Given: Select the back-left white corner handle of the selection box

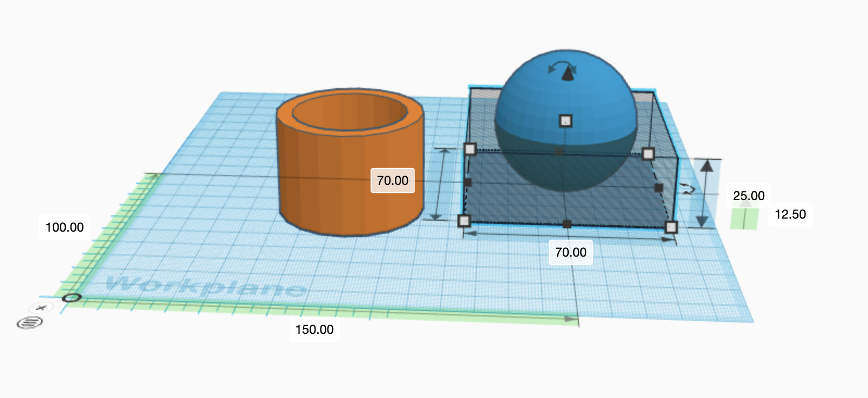Looking at the screenshot, I should [x=470, y=149].
